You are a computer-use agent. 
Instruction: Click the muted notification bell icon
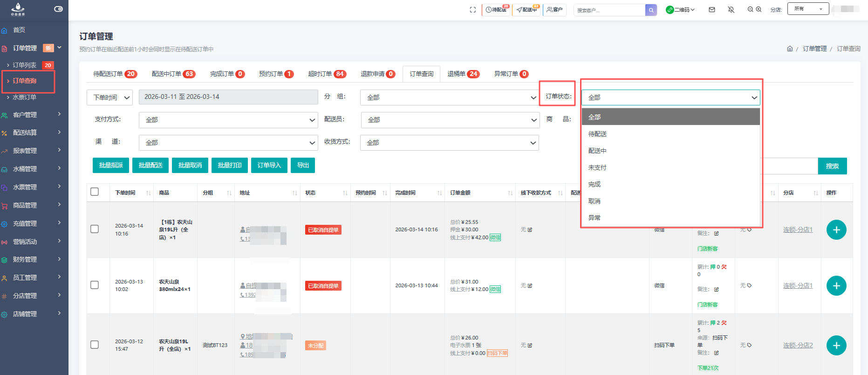point(731,9)
